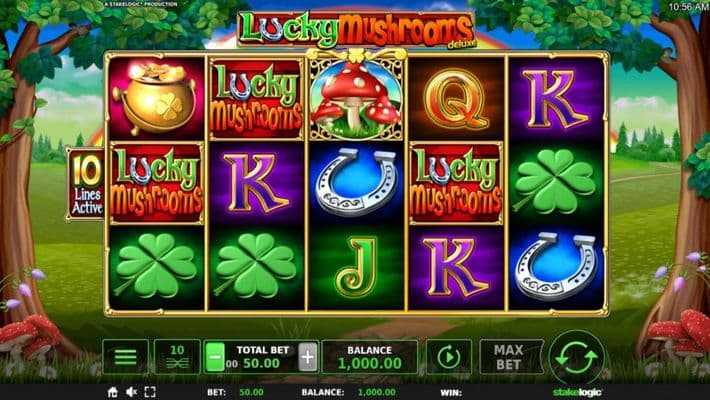Mute sound via the speaker icon
Screen dimensions: 710x400
pyautogui.click(x=131, y=392)
